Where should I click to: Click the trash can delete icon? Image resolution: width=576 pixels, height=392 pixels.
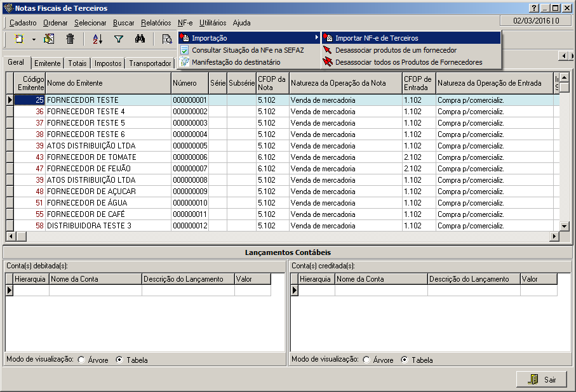click(x=70, y=39)
